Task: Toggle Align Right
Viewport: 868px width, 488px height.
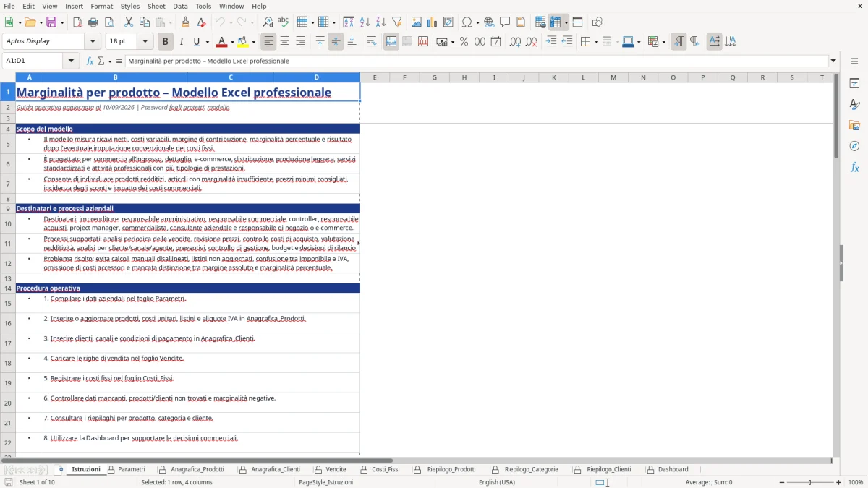Action: [x=300, y=42]
